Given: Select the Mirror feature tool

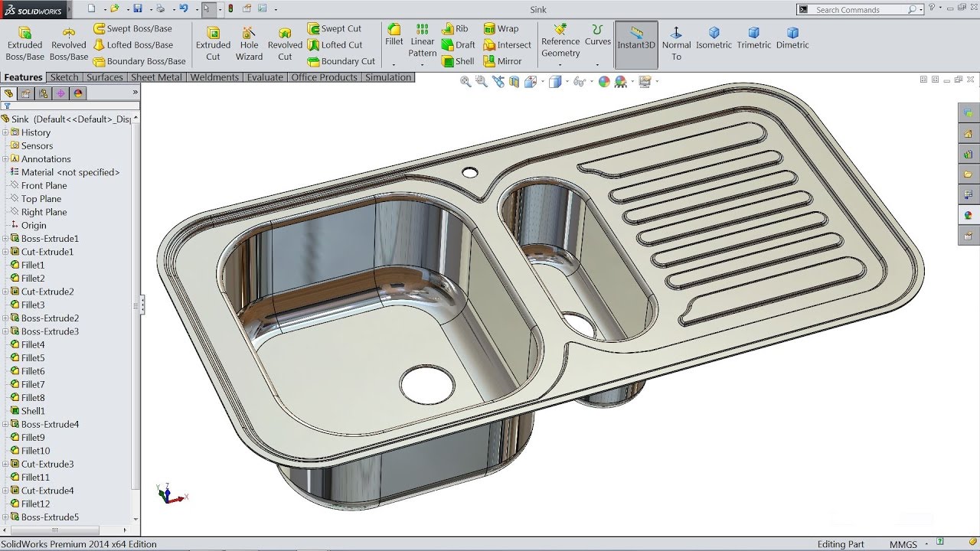Looking at the screenshot, I should pos(507,61).
